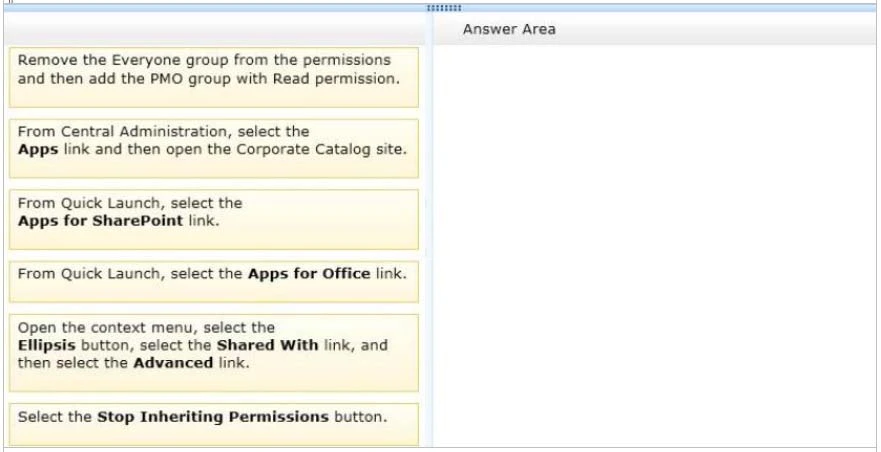This screenshot has width=881, height=452.
Task: Select the "From Central Administration" step box
Action: 213,148
